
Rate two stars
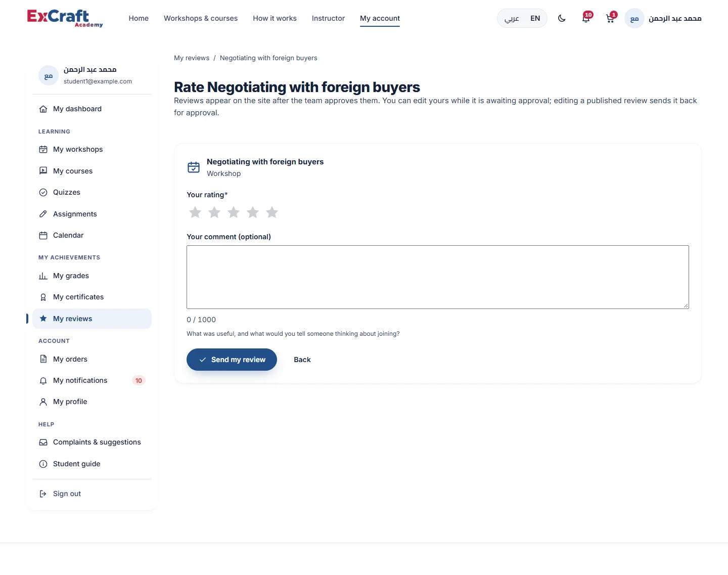pyautogui.click(x=214, y=212)
